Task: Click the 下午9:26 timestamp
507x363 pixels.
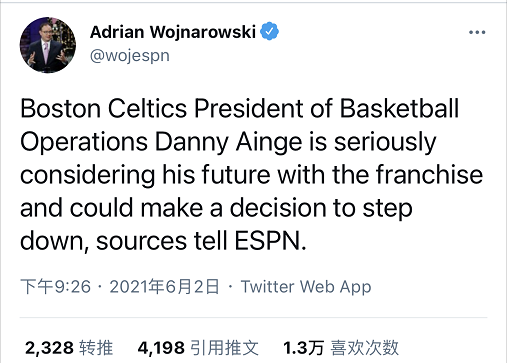Action: click(55, 287)
